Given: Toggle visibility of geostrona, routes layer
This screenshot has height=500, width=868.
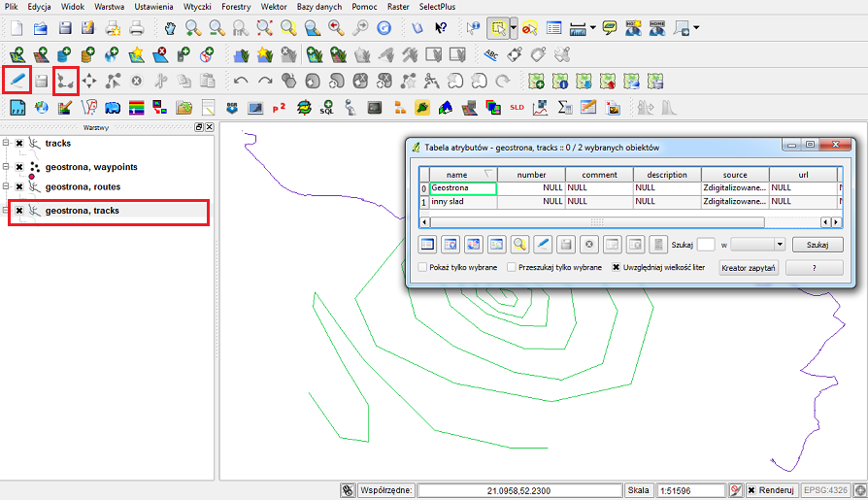Looking at the screenshot, I should click(19, 186).
